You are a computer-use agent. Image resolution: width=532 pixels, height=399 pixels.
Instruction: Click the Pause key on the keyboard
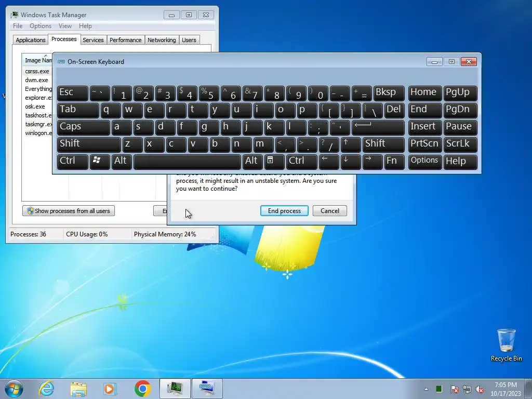460,127
